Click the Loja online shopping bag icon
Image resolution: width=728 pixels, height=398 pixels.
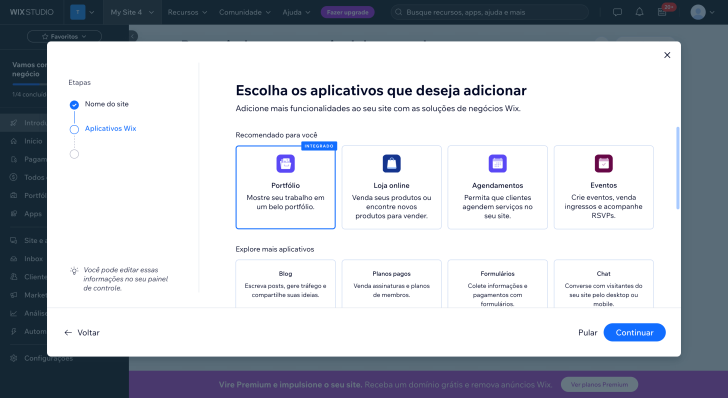pyautogui.click(x=391, y=163)
